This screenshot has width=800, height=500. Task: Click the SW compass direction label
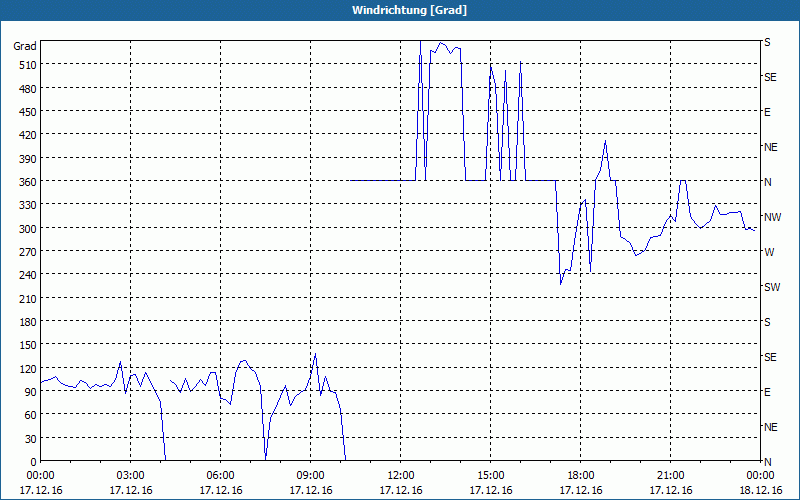click(772, 287)
